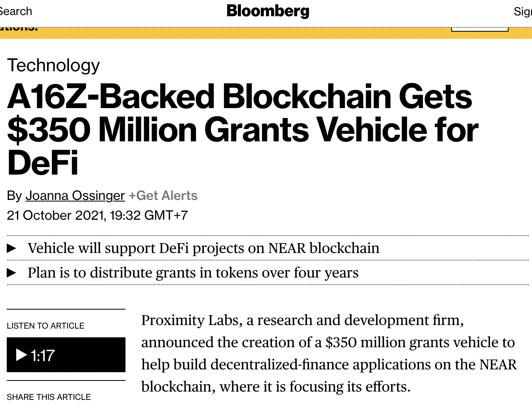Click the 'Vehicle will support DeFi projects' summary text
The image size is (532, 407).
pyautogui.click(x=203, y=248)
